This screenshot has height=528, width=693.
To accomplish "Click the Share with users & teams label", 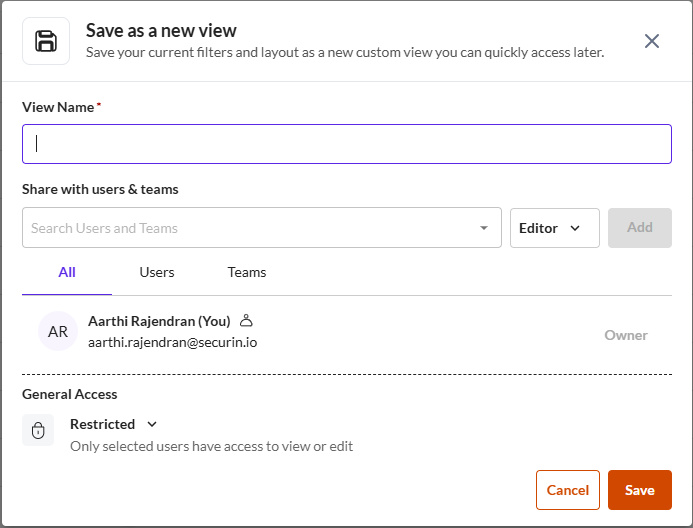I will pos(100,189).
